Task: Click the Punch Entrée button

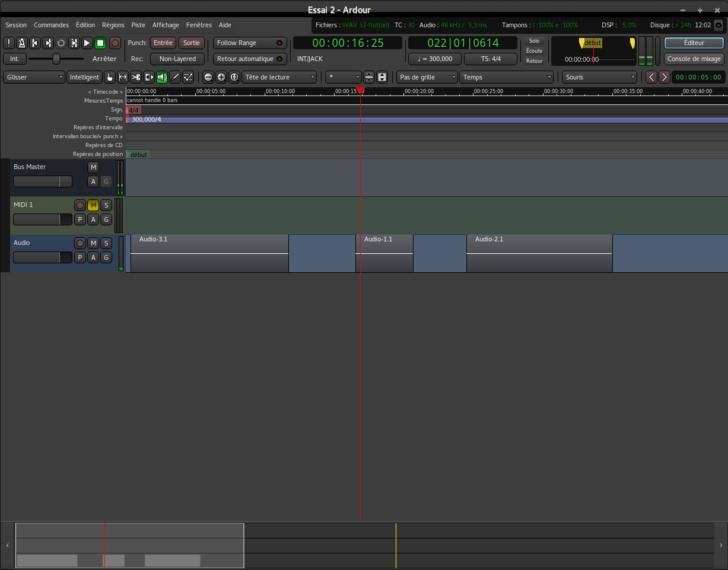Action: [x=163, y=43]
